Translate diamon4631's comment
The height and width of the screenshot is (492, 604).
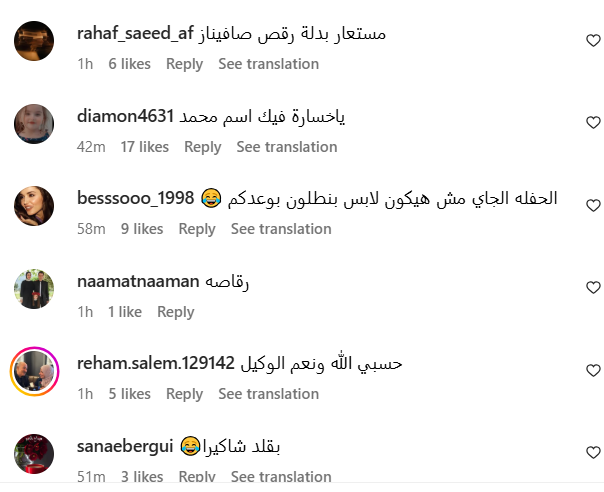pyautogui.click(x=287, y=147)
